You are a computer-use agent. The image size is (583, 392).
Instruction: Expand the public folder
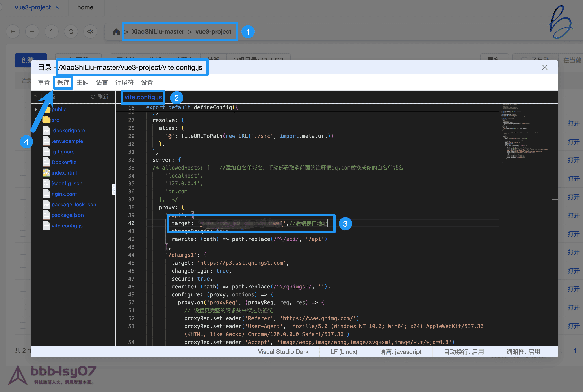click(x=36, y=109)
